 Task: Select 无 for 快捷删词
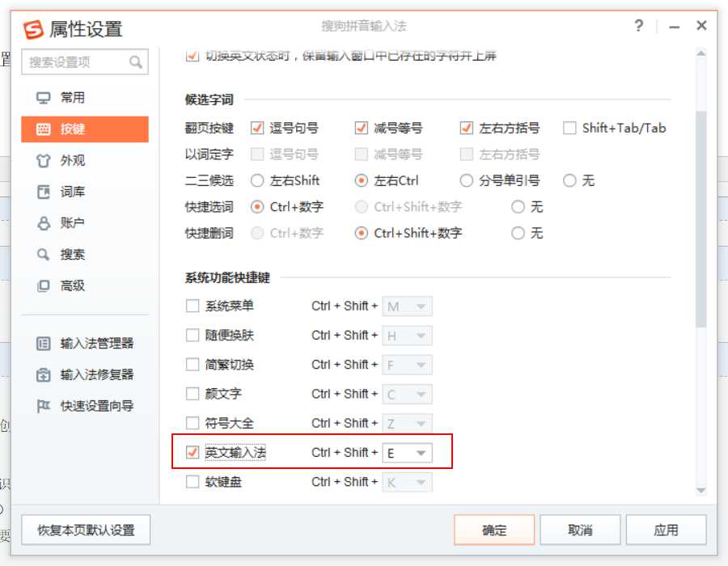(518, 233)
